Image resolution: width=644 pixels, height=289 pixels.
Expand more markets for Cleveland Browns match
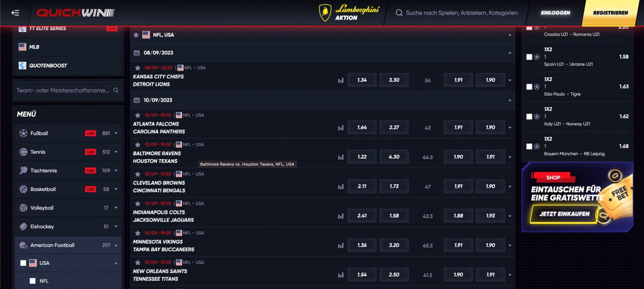[x=510, y=187]
